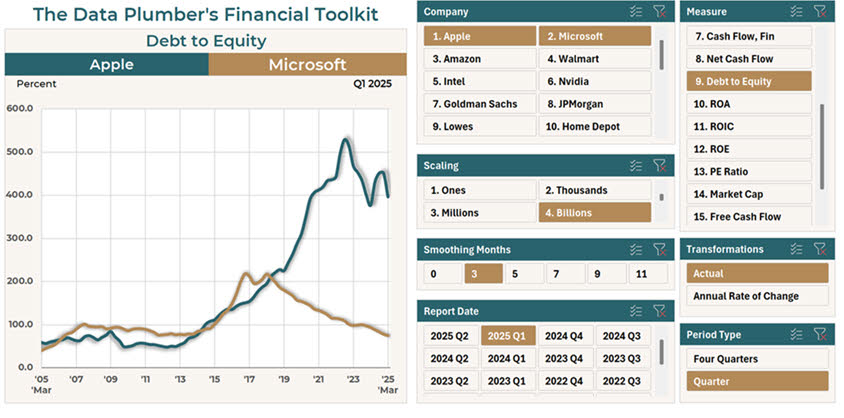The height and width of the screenshot is (418, 844).
Task: Clear the Smoothing Months filter
Action: pyautogui.click(x=659, y=249)
